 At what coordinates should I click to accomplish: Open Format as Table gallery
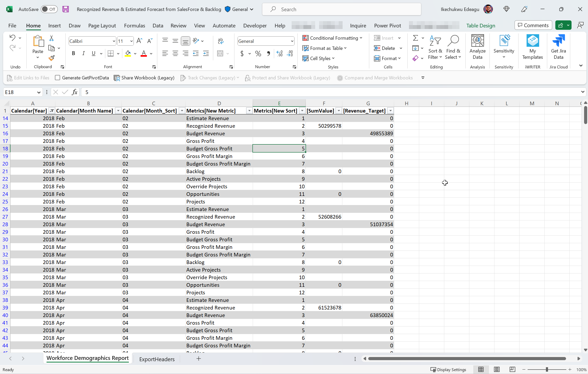point(325,48)
